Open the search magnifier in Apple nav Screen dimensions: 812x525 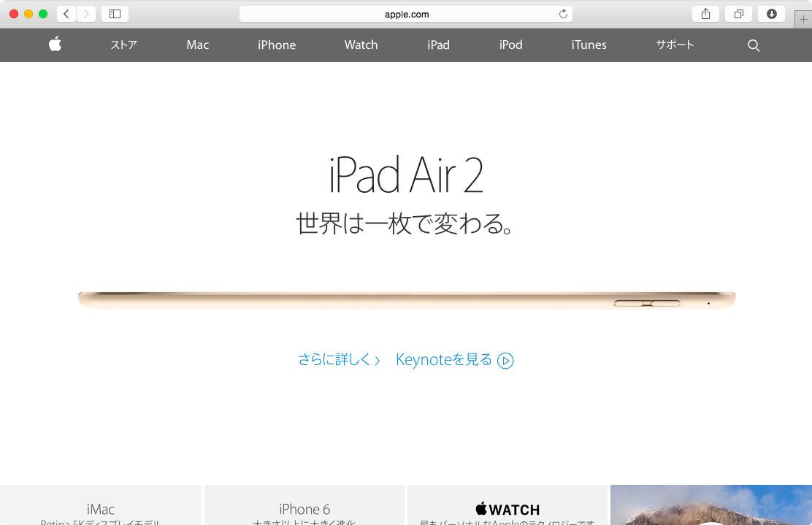754,45
